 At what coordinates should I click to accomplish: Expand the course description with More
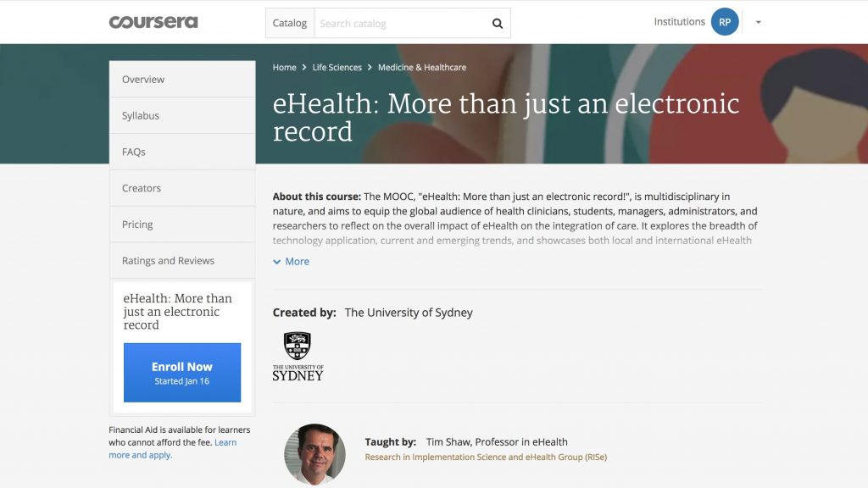pos(292,261)
